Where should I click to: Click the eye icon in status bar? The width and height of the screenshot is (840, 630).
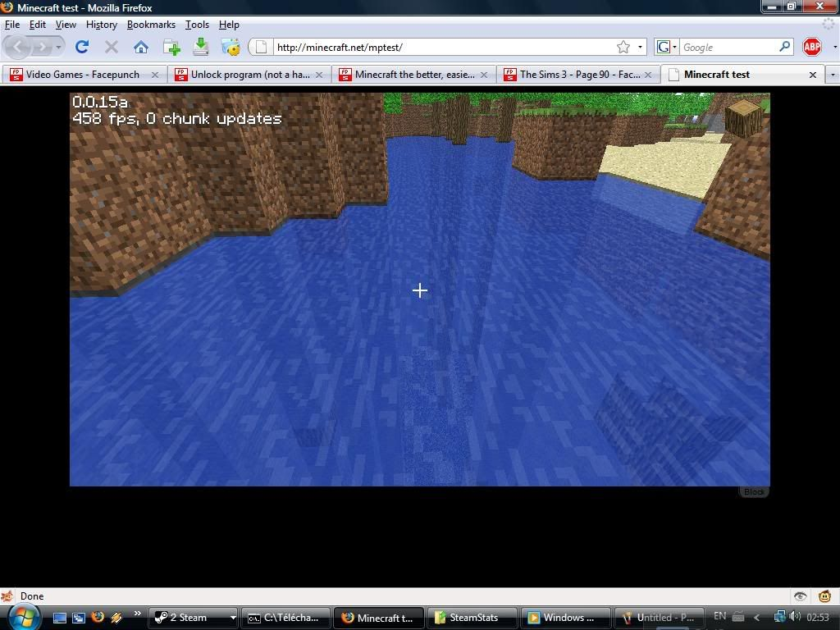pos(801,596)
